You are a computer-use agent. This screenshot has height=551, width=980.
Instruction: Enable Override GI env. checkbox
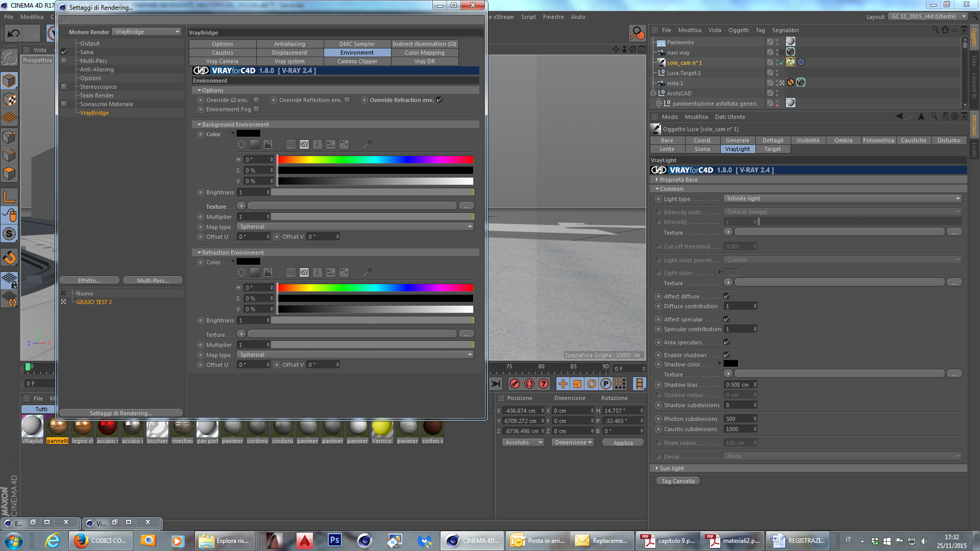click(x=257, y=100)
